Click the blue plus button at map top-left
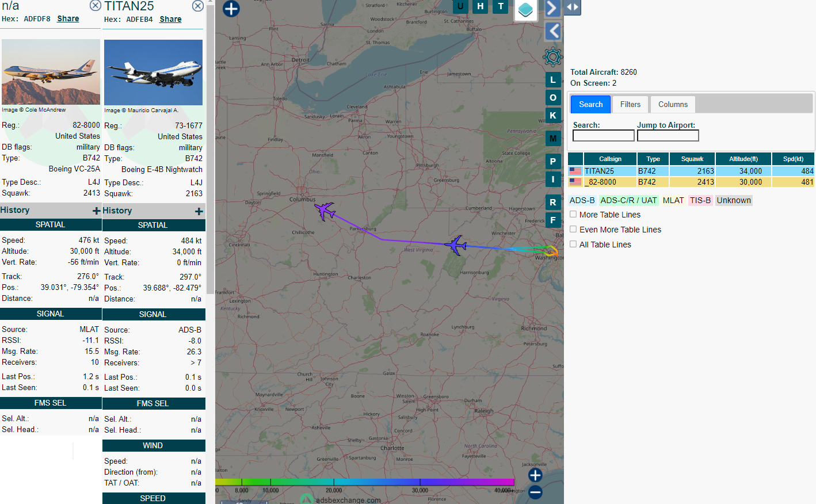816x504 pixels. pos(231,9)
